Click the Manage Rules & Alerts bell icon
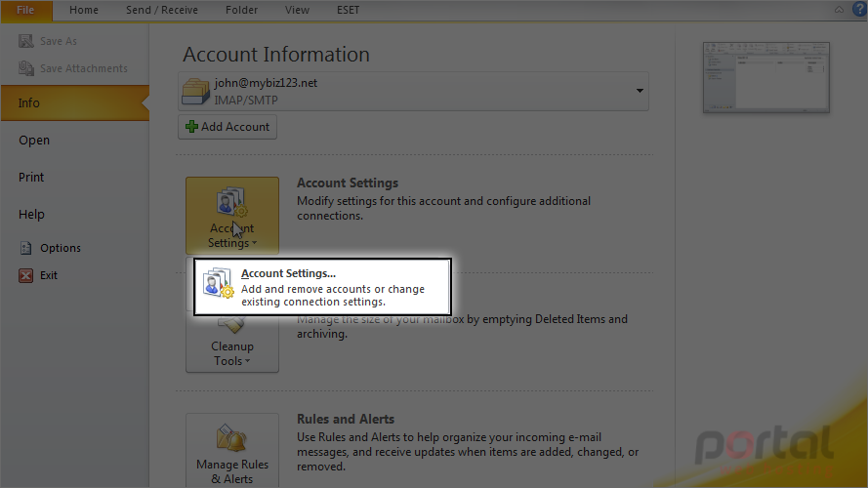This screenshot has height=488, width=868. click(232, 438)
